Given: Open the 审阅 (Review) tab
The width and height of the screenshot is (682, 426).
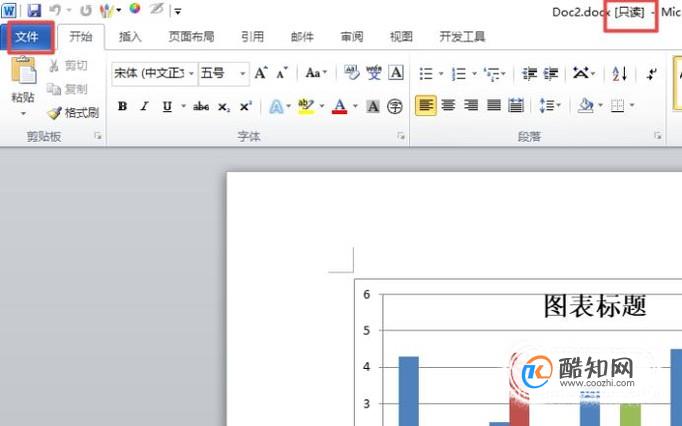Looking at the screenshot, I should [x=351, y=37].
